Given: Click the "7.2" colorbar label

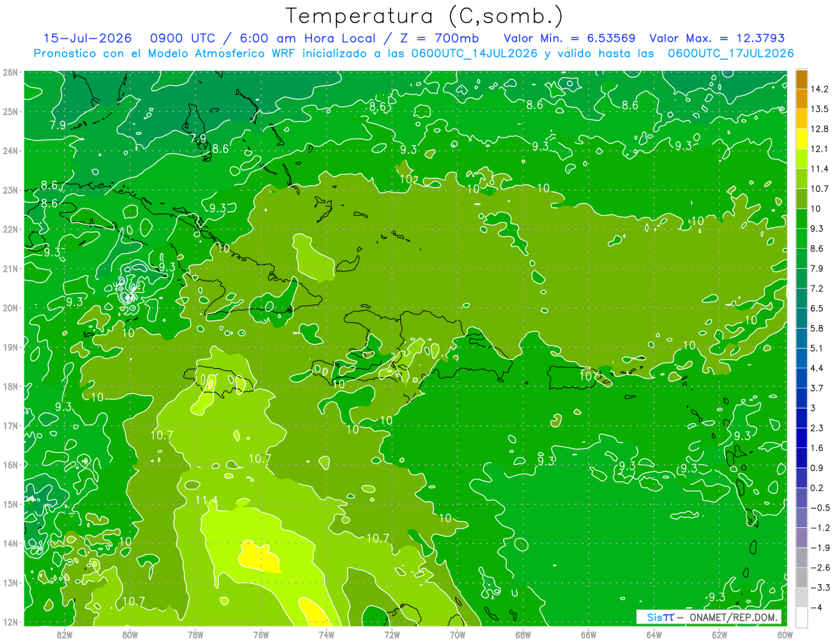Looking at the screenshot, I should (817, 288).
